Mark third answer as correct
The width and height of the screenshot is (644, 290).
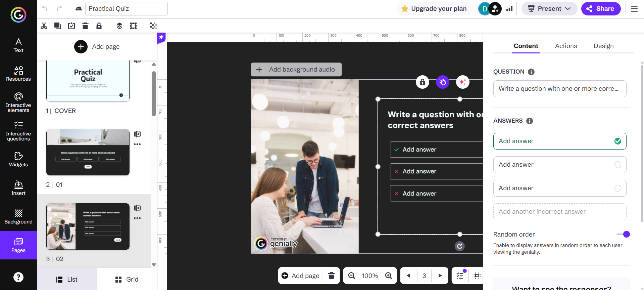(x=617, y=188)
